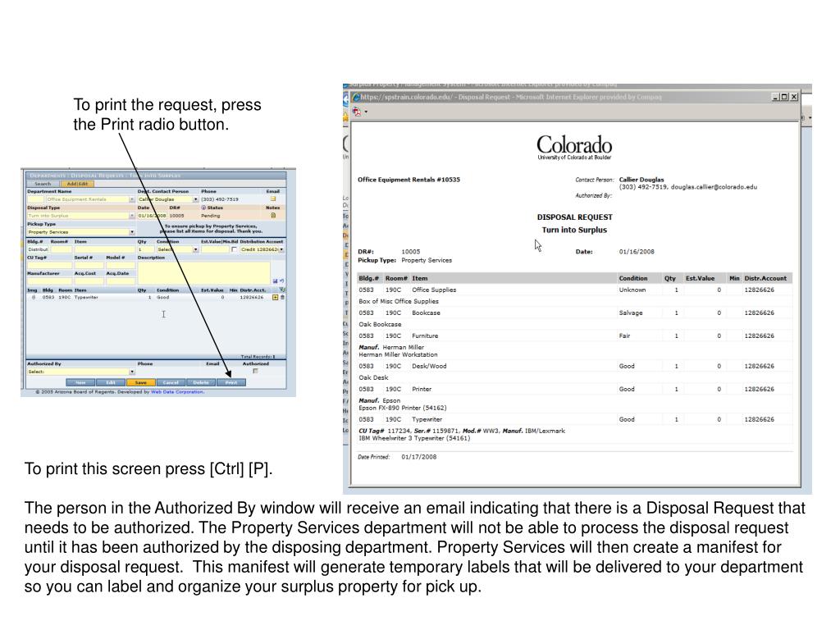Minimize the Disposal Request IE window
840x630 pixels.
click(x=776, y=97)
